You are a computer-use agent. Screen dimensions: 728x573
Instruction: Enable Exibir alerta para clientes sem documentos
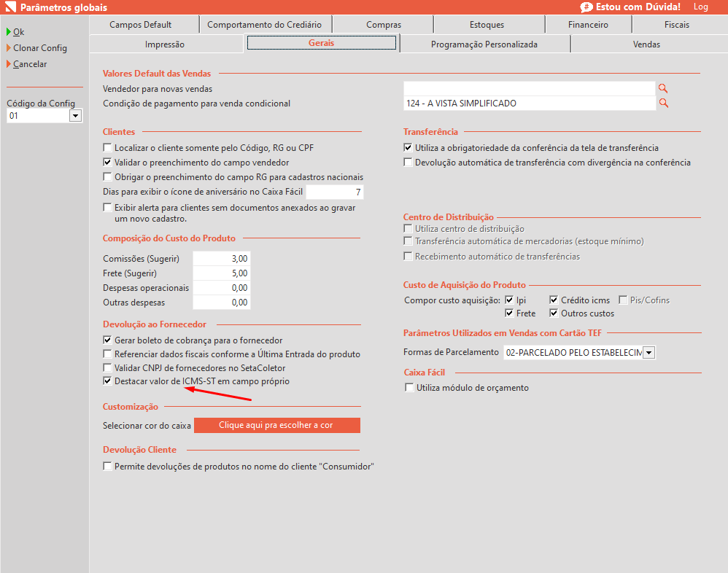pyautogui.click(x=107, y=207)
